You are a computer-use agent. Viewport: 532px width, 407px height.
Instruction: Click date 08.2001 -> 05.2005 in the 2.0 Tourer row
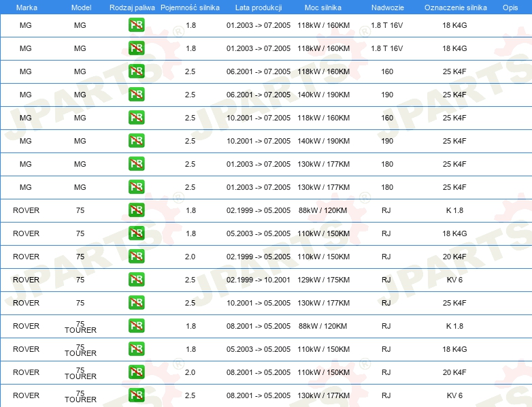point(259,372)
